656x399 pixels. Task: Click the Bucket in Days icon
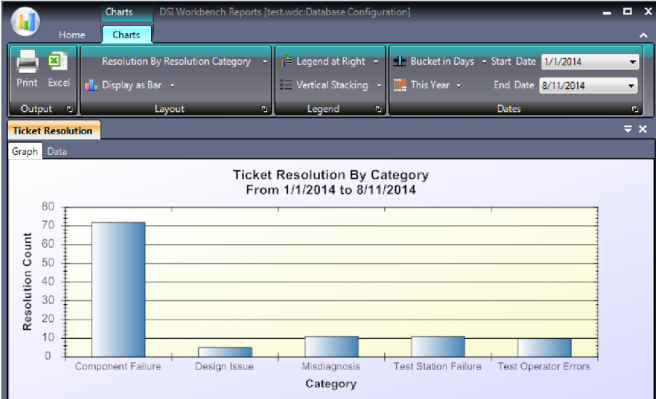pyautogui.click(x=400, y=61)
